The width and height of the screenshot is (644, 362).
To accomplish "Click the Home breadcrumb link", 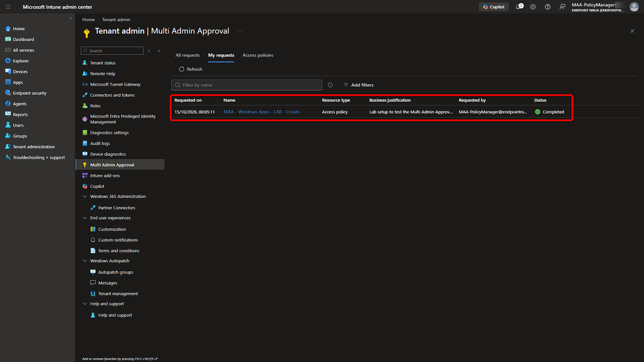I will point(88,19).
